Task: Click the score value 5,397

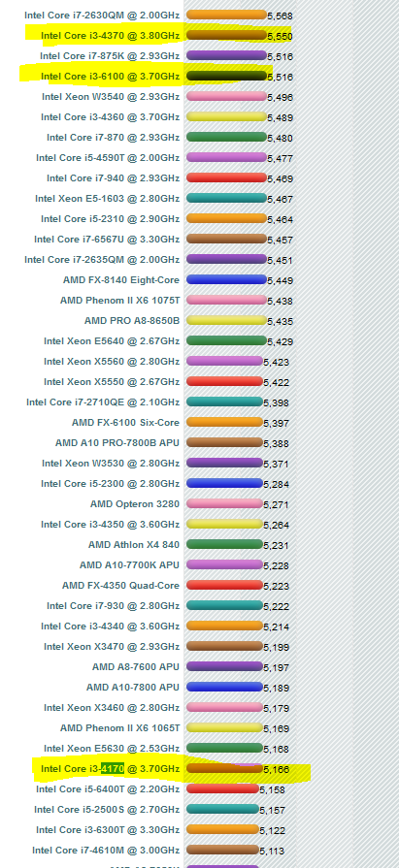Action: [276, 424]
